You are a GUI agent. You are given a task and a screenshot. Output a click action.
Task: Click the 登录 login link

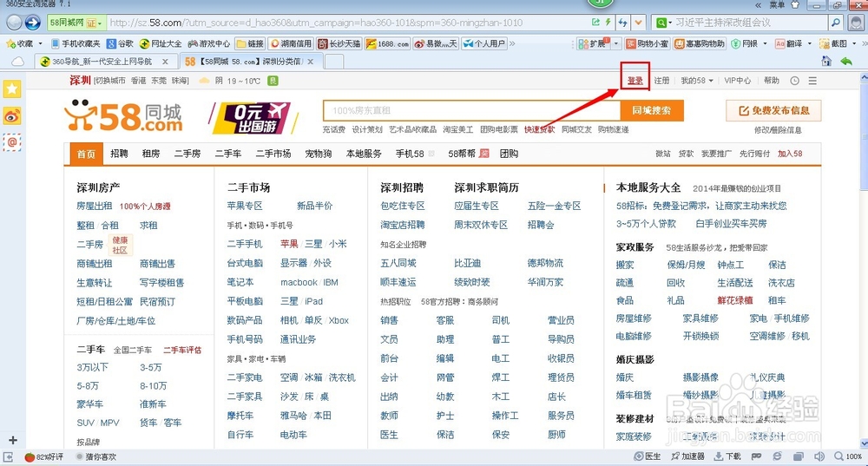(635, 81)
